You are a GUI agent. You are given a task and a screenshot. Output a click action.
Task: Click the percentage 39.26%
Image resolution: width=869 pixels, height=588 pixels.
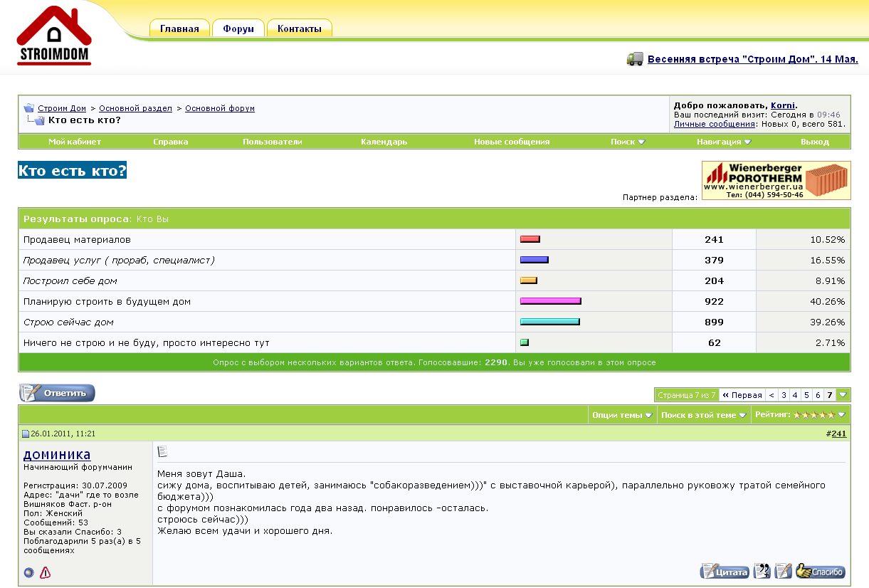tap(828, 322)
